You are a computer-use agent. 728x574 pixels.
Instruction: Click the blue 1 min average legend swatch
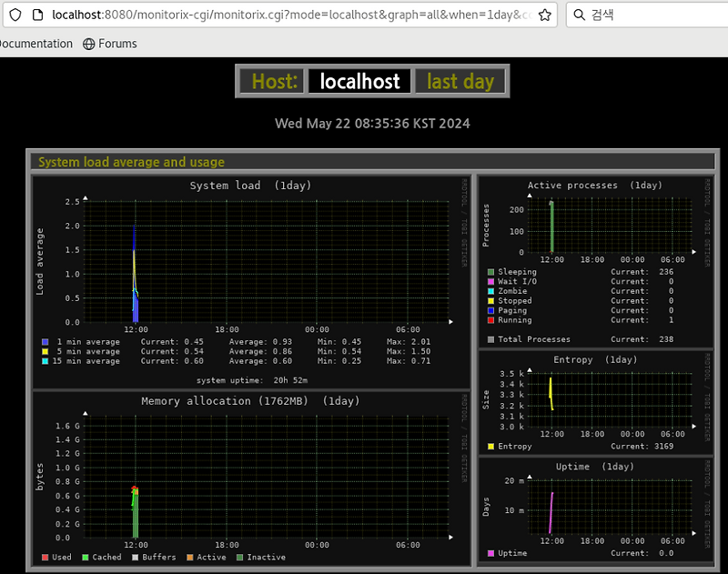coord(45,342)
